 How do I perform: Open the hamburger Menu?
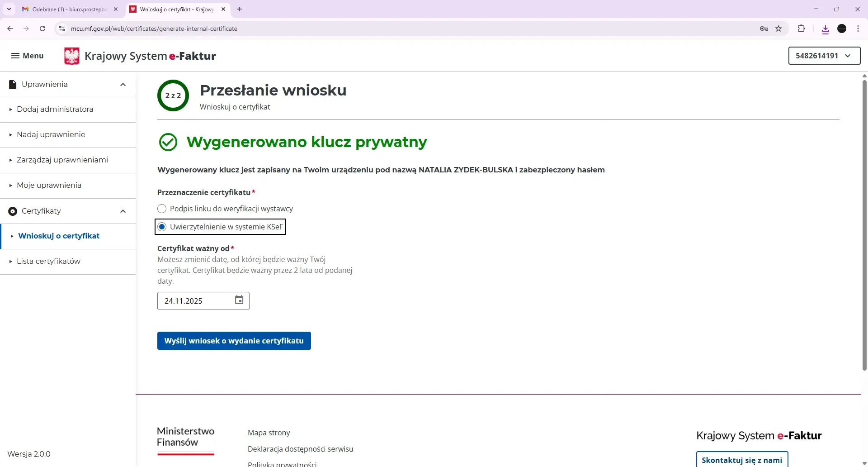point(27,55)
